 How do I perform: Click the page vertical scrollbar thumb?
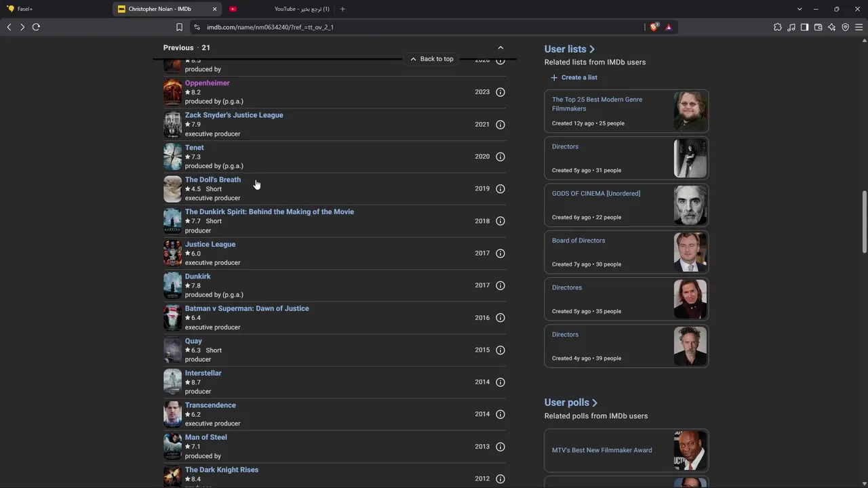(864, 221)
